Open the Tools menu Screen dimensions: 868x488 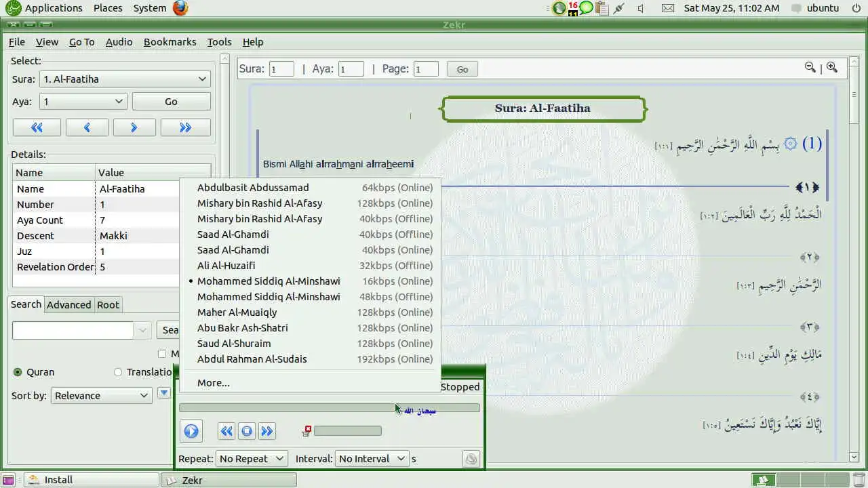tap(220, 42)
